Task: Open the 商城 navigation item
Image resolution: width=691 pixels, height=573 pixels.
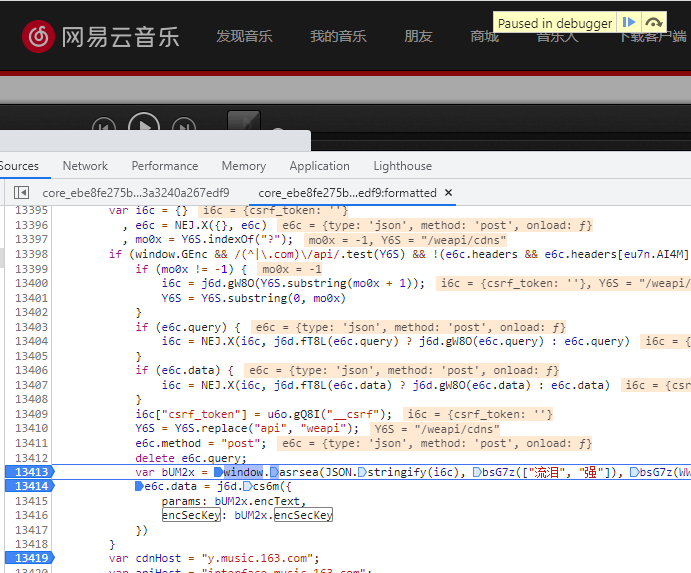Action: click(x=484, y=36)
